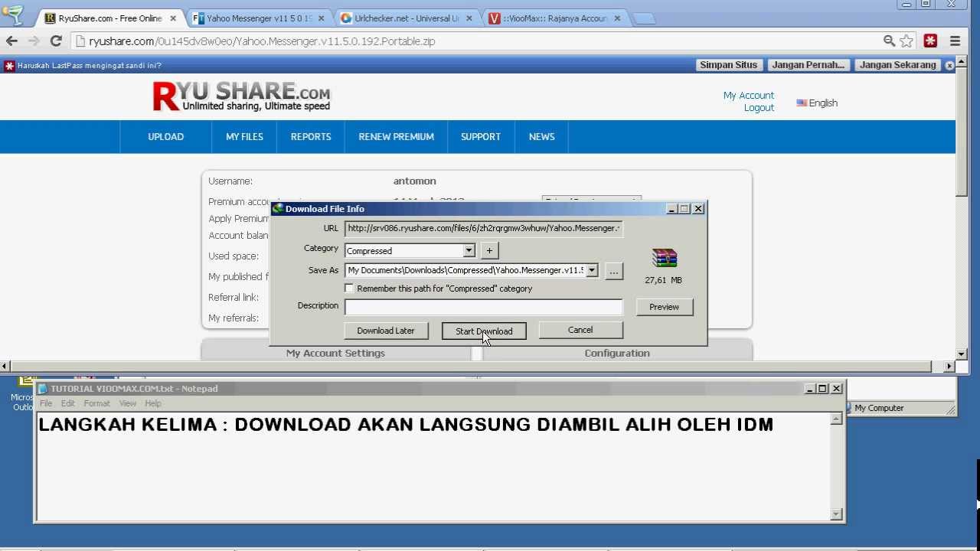Image resolution: width=980 pixels, height=551 pixels.
Task: Click the Download Later button
Action: pos(386,331)
